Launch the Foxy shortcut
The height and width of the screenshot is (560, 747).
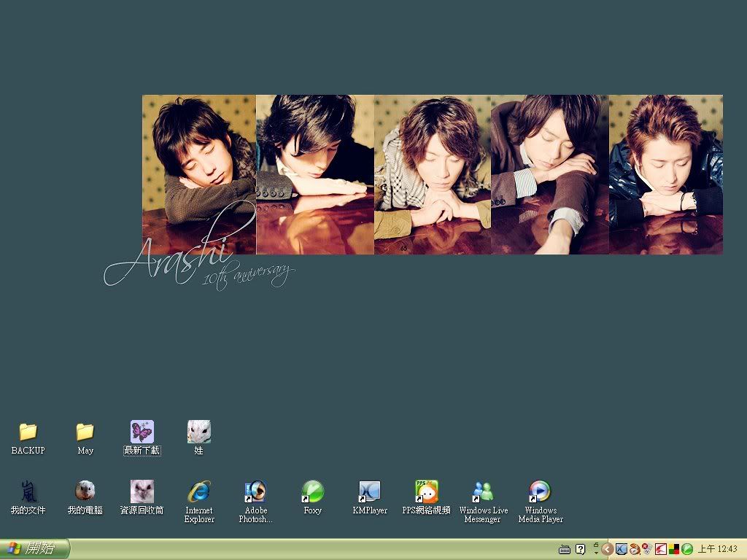click(x=312, y=491)
